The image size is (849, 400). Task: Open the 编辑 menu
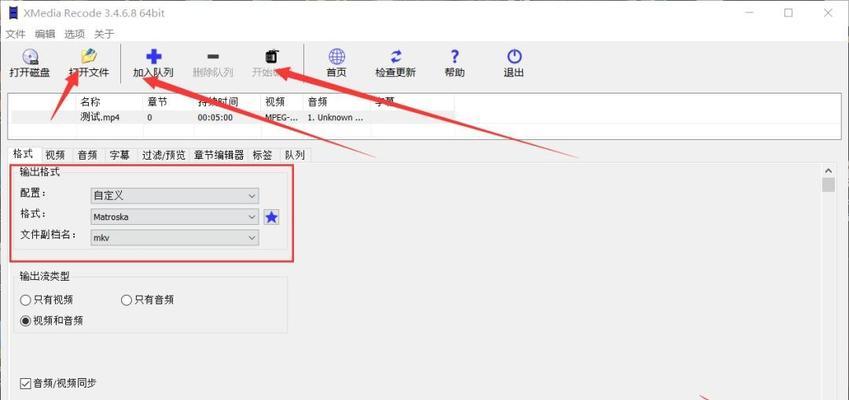45,34
